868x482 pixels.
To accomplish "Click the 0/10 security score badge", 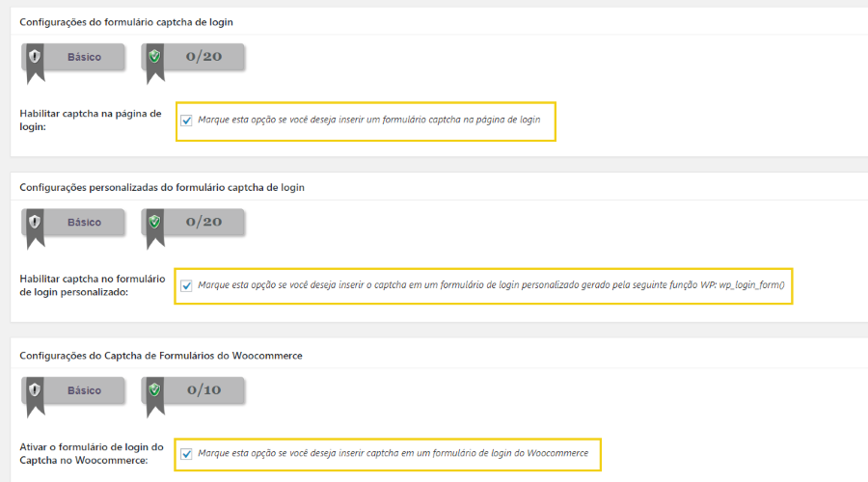I will click(x=193, y=390).
